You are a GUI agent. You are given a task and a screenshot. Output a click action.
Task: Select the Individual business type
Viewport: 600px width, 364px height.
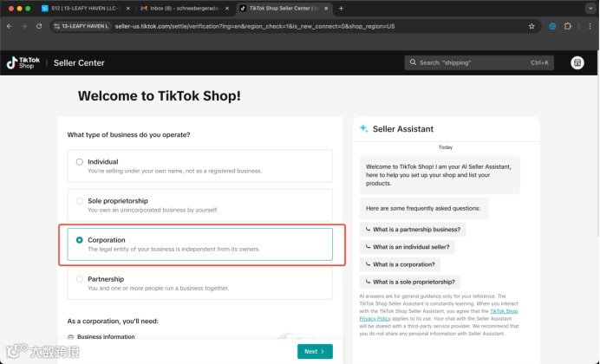click(199, 166)
